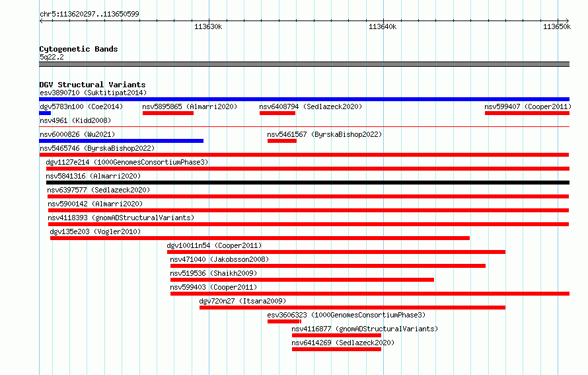Open nsv4118393 (gnomADStructuralVariants) label
This screenshot has height=375, width=588.
pyautogui.click(x=121, y=218)
